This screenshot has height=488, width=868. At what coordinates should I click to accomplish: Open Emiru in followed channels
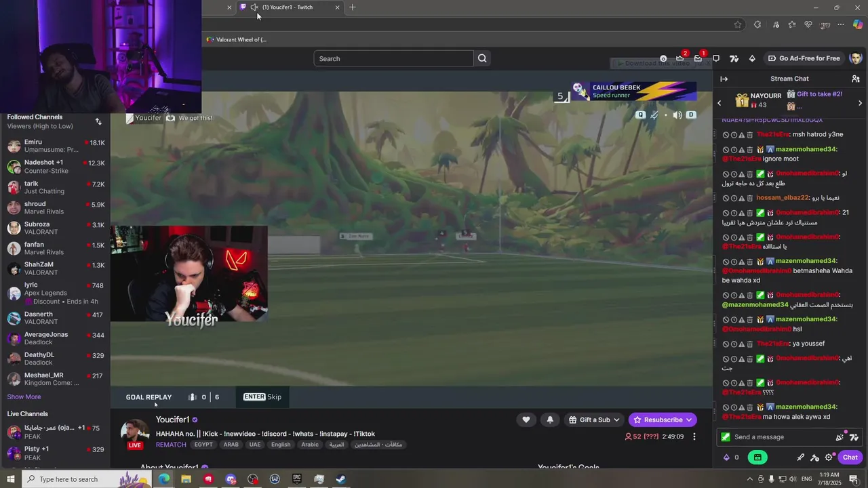click(x=55, y=146)
